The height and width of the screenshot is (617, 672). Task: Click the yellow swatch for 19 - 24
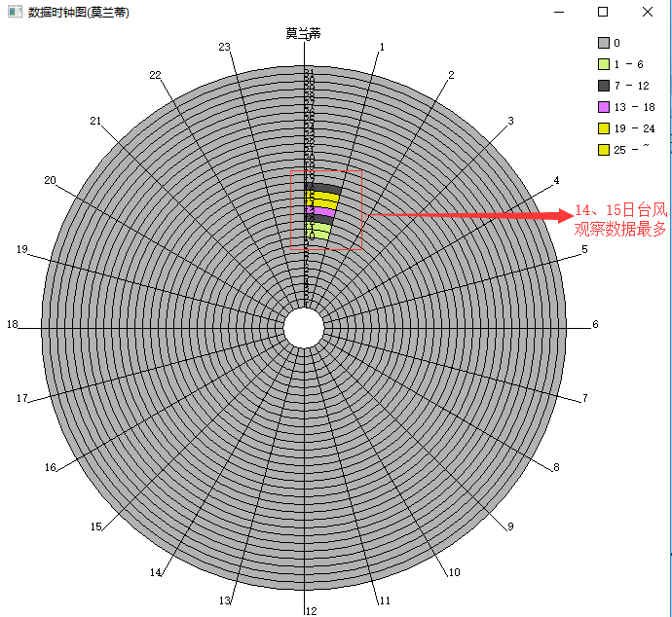point(604,128)
